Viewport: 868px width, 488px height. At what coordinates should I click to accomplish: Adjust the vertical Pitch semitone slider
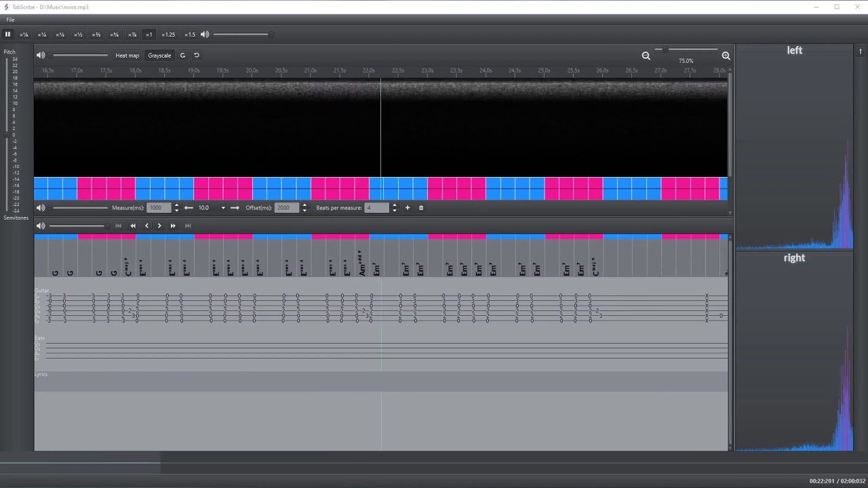tap(7, 135)
